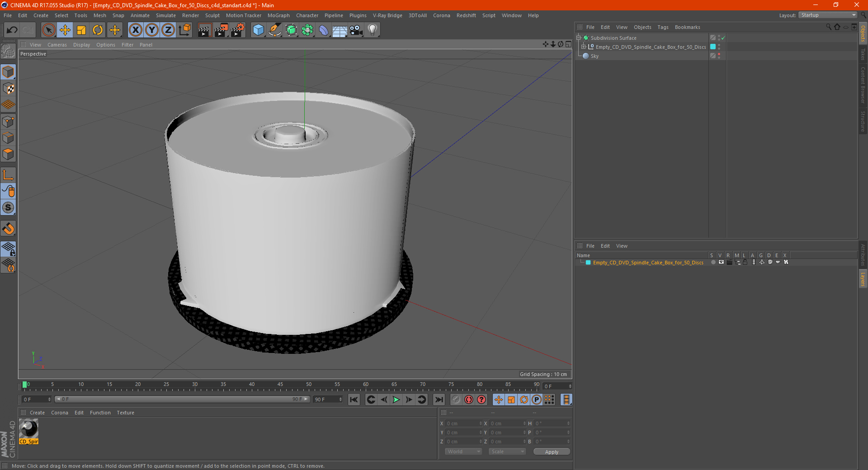Open Edit Render Settings icon

coord(238,30)
